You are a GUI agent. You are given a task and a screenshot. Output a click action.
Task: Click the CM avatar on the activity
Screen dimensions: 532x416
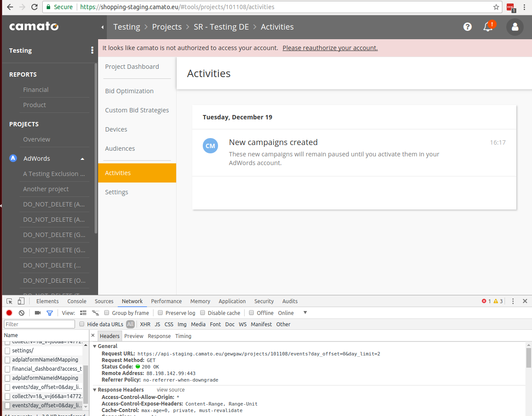[x=210, y=145]
